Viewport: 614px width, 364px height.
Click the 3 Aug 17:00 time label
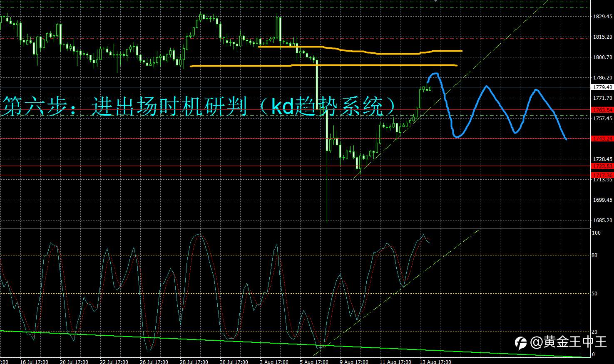[x=274, y=362]
